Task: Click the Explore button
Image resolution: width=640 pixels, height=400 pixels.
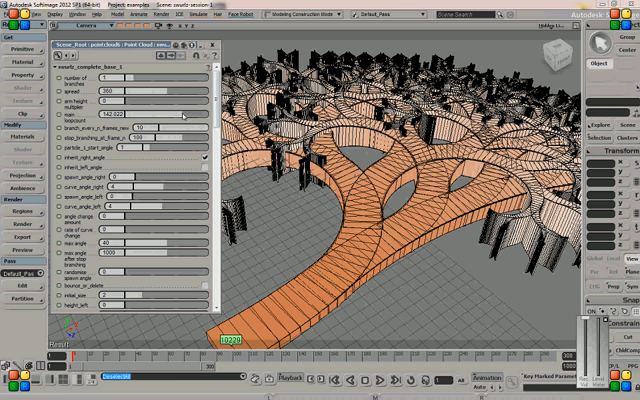Action: tap(600, 125)
